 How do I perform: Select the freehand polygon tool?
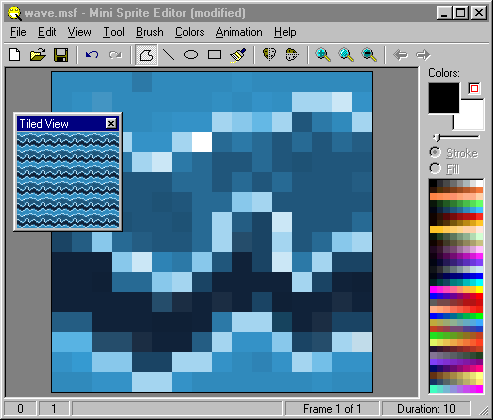(146, 55)
